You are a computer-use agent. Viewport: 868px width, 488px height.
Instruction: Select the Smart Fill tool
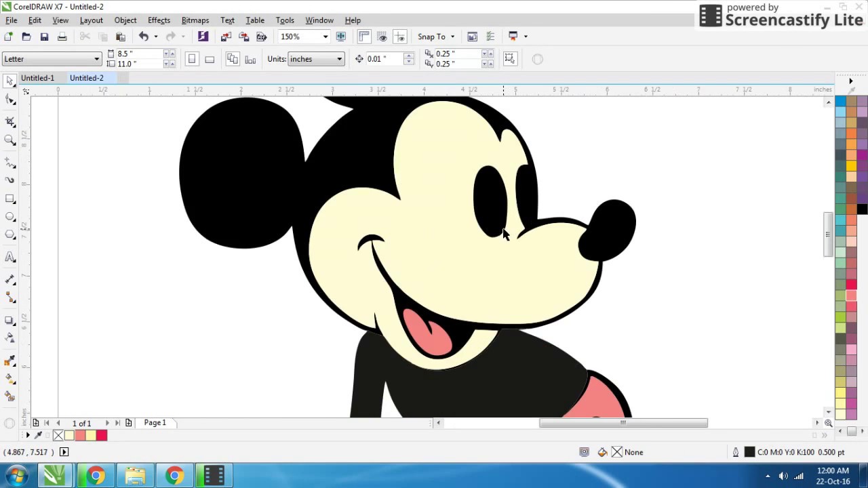tap(10, 396)
